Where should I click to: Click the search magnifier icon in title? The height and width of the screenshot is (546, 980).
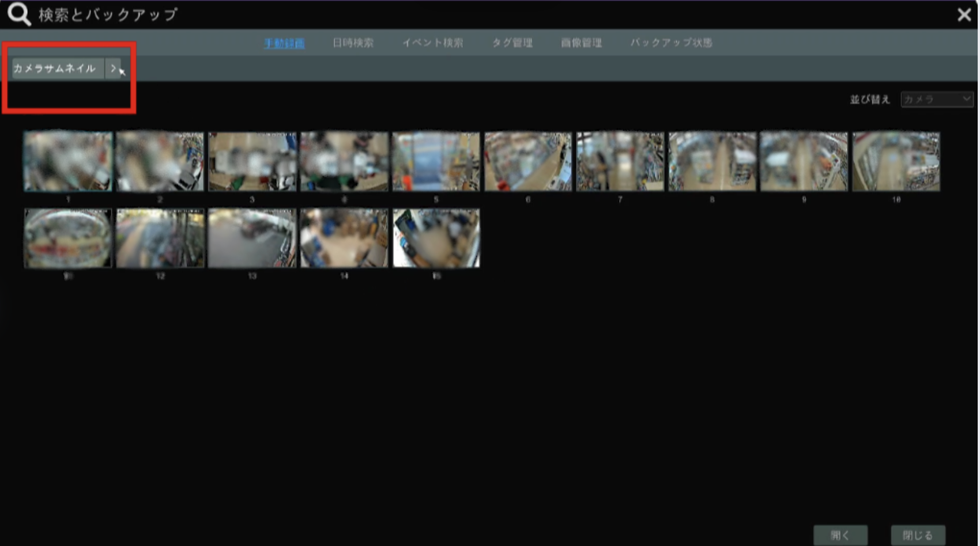(19, 14)
